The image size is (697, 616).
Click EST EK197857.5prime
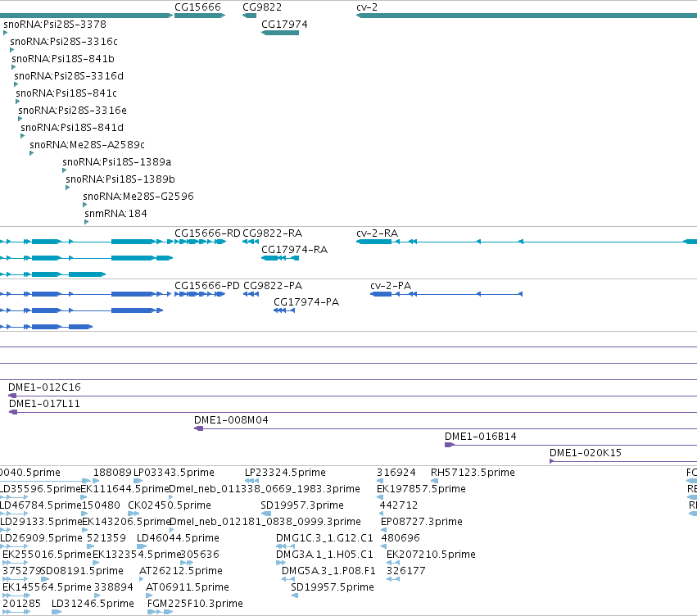coord(421,489)
